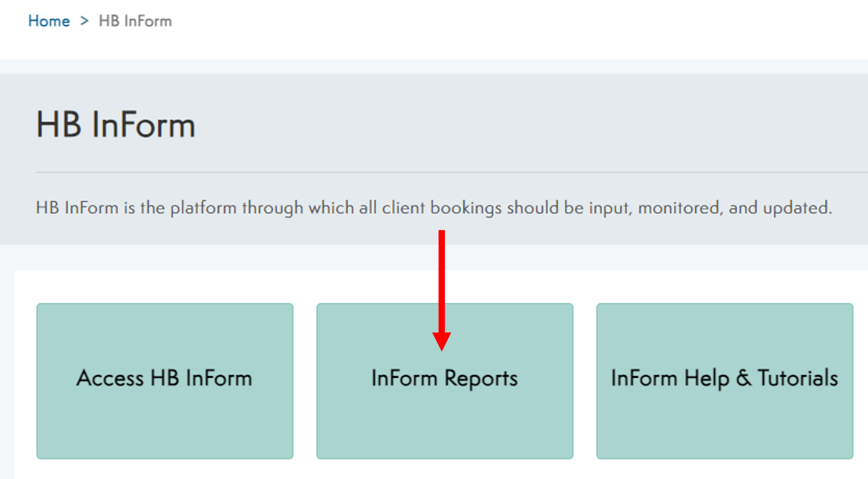This screenshot has width=868, height=479.
Task: Click the breadcrumb separator area
Action: pos(84,21)
